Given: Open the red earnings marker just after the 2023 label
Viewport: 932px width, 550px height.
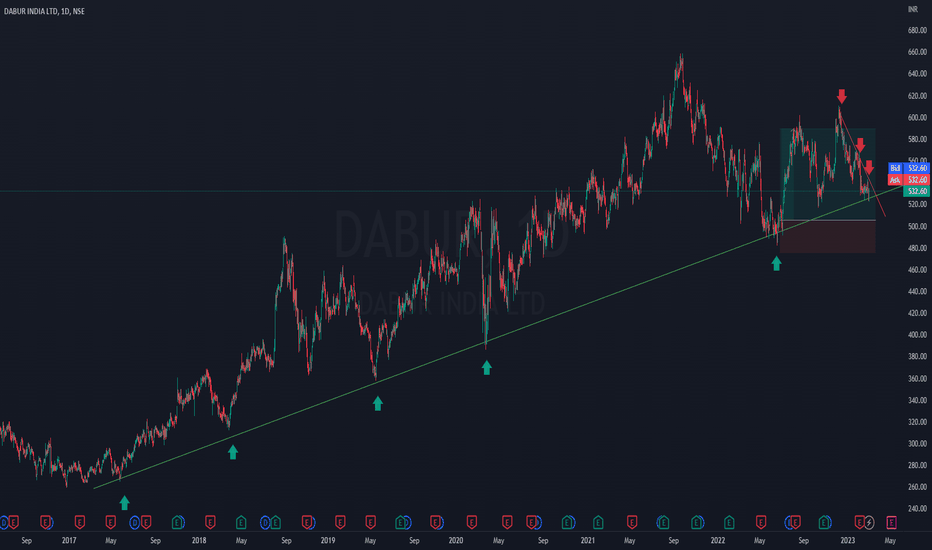Looking at the screenshot, I should tap(859, 522).
